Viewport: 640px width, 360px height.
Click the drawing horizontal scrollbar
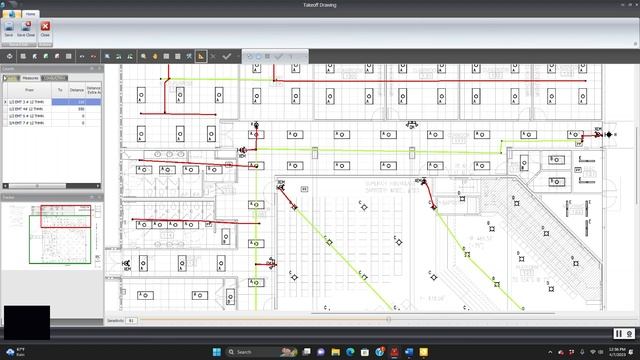coord(433,313)
